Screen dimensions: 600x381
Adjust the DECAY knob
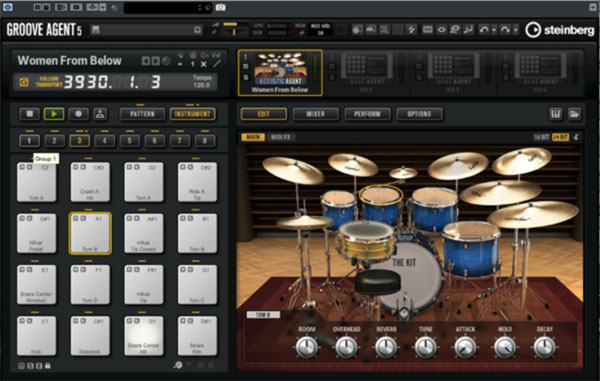coord(545,347)
